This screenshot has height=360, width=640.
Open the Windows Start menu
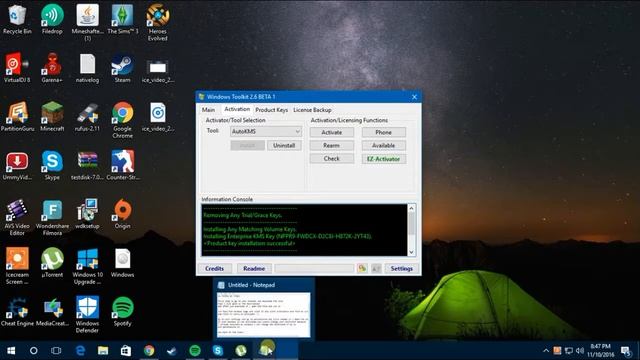click(x=11, y=351)
